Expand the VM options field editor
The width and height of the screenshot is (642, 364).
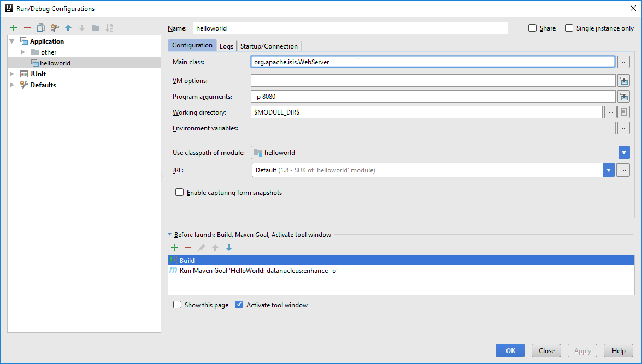623,81
